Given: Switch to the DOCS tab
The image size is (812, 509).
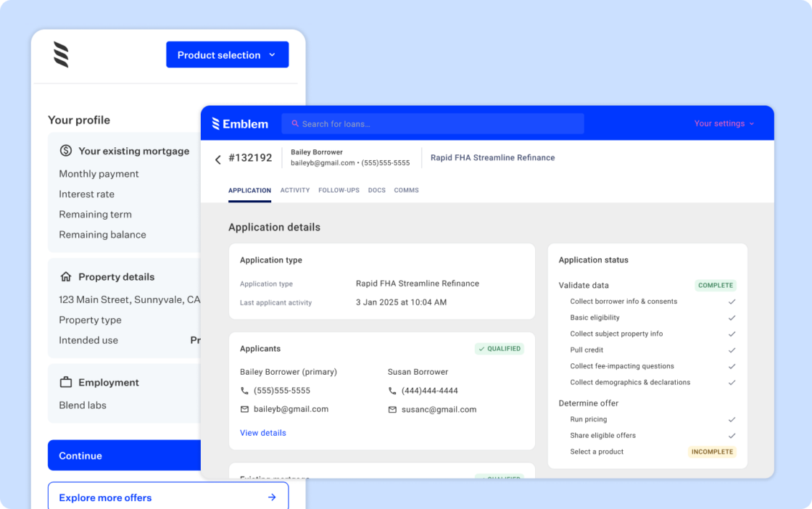Looking at the screenshot, I should pos(376,190).
